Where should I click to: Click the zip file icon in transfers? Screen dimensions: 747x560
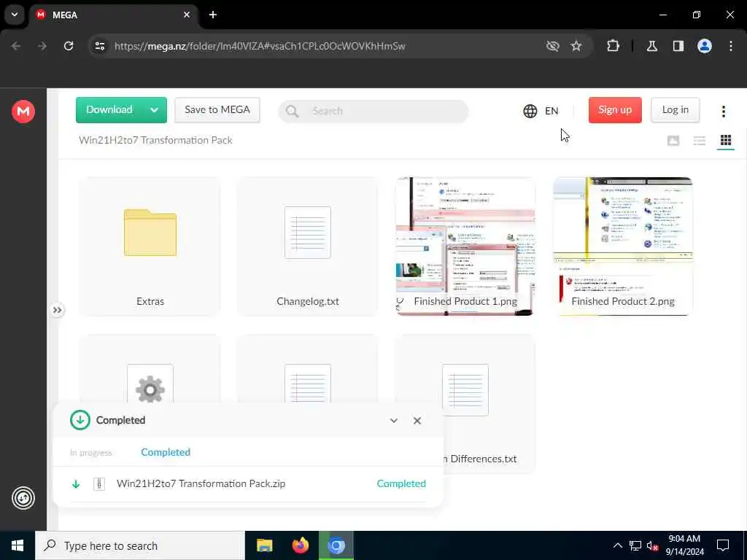point(99,484)
